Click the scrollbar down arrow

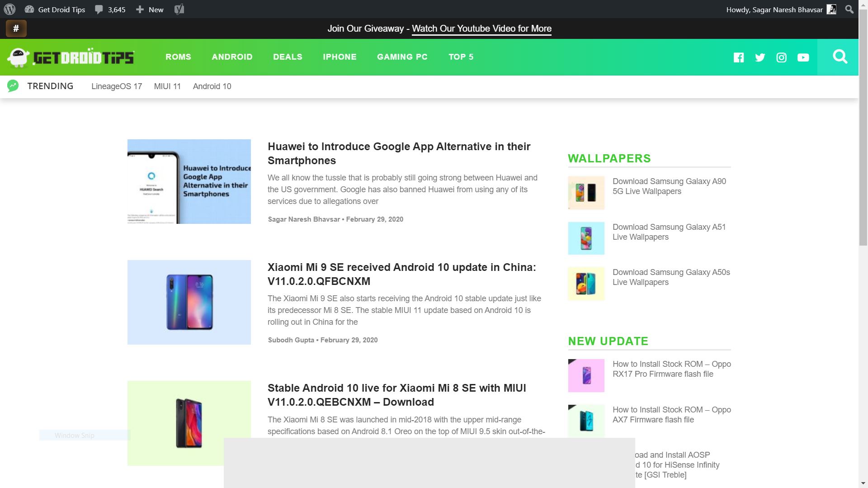coord(863,483)
